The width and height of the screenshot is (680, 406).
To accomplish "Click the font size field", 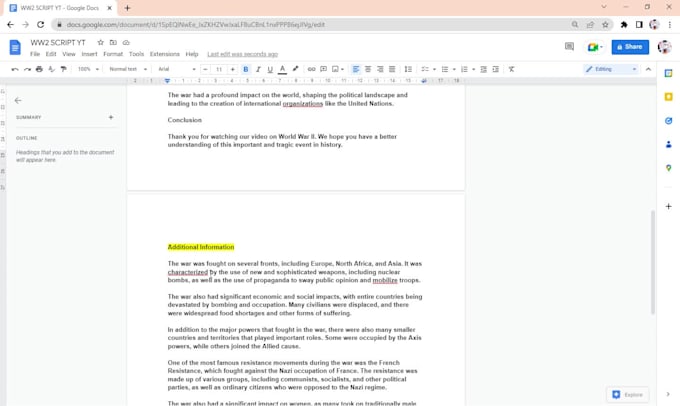I will [219, 69].
